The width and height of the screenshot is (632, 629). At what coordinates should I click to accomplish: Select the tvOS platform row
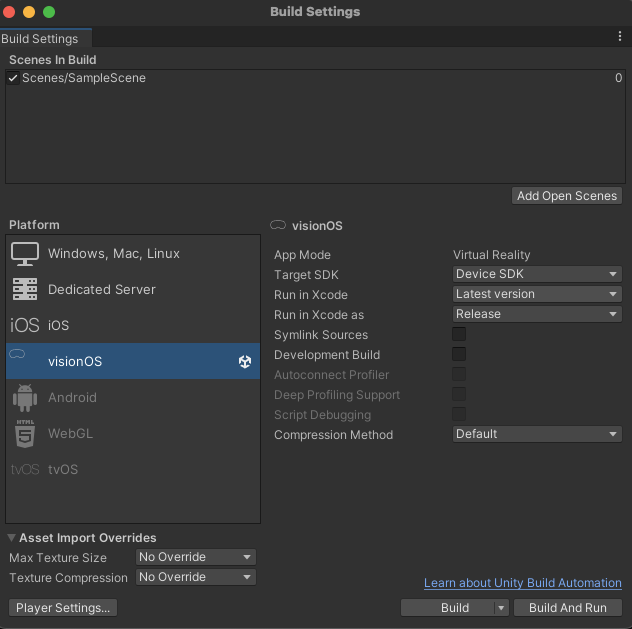133,469
